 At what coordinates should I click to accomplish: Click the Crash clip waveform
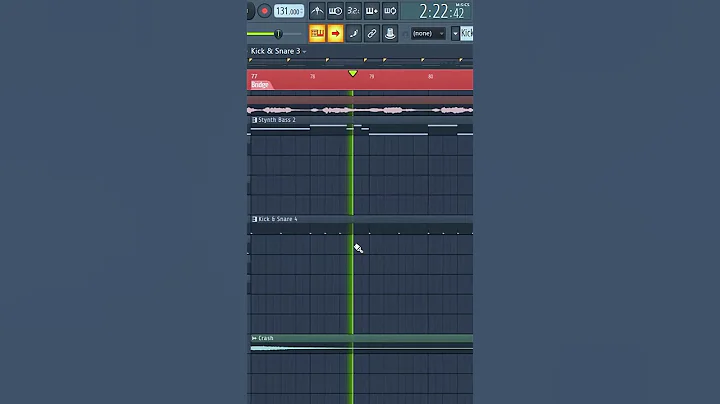point(362,348)
